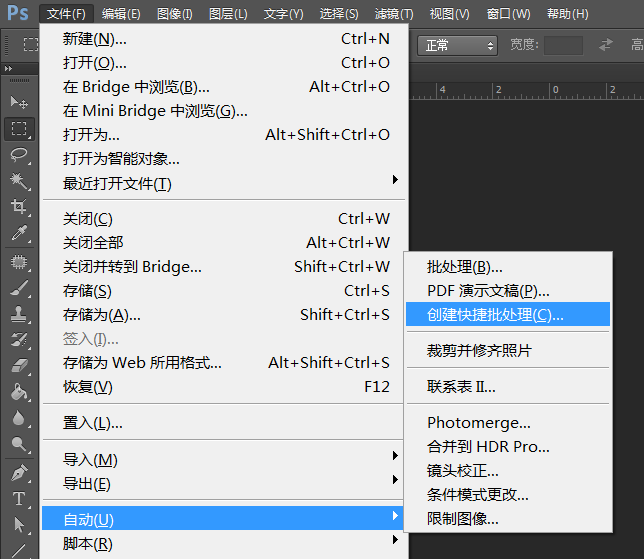
Task: Open the 文字(Y) menu
Action: click(283, 14)
